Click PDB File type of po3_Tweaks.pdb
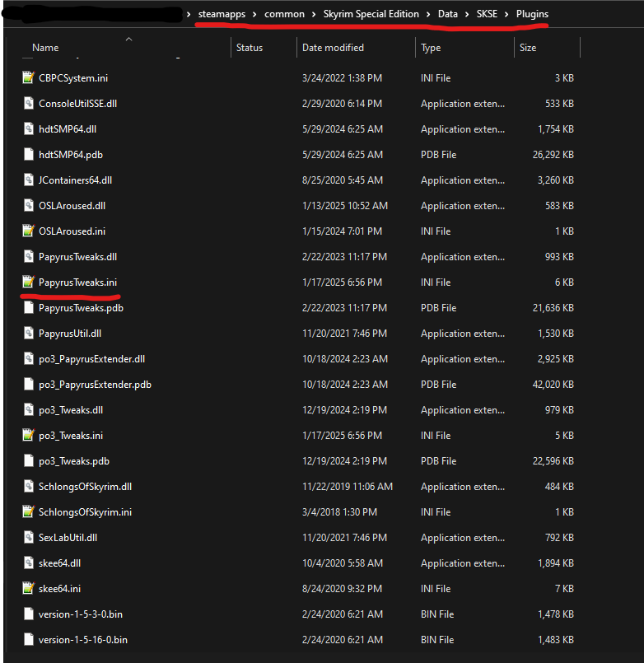644x663 pixels. pos(438,461)
